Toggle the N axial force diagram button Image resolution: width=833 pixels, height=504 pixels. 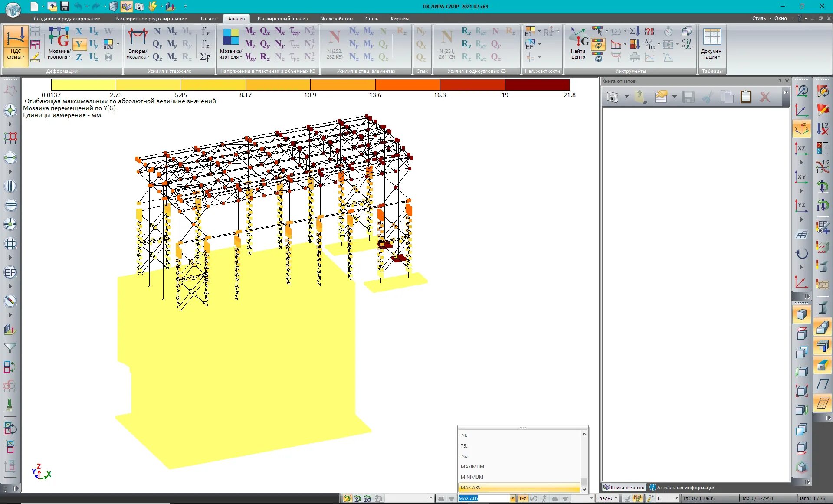click(x=157, y=31)
